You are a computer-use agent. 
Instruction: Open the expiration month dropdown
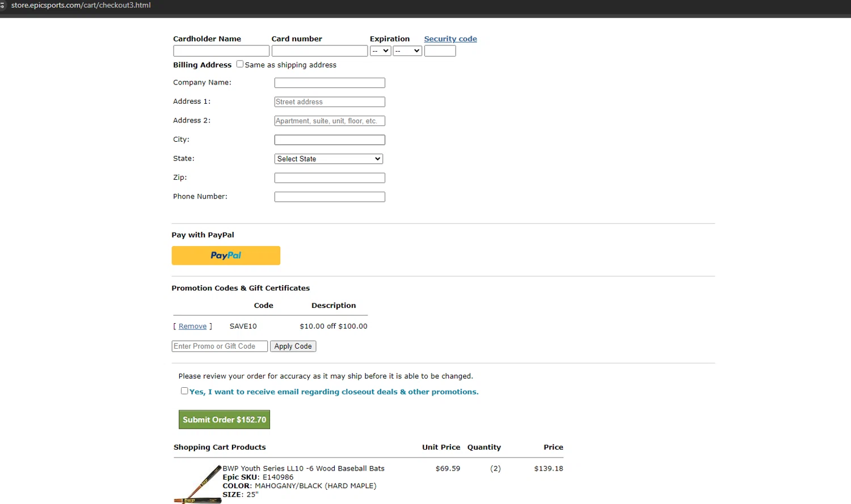[x=380, y=51]
